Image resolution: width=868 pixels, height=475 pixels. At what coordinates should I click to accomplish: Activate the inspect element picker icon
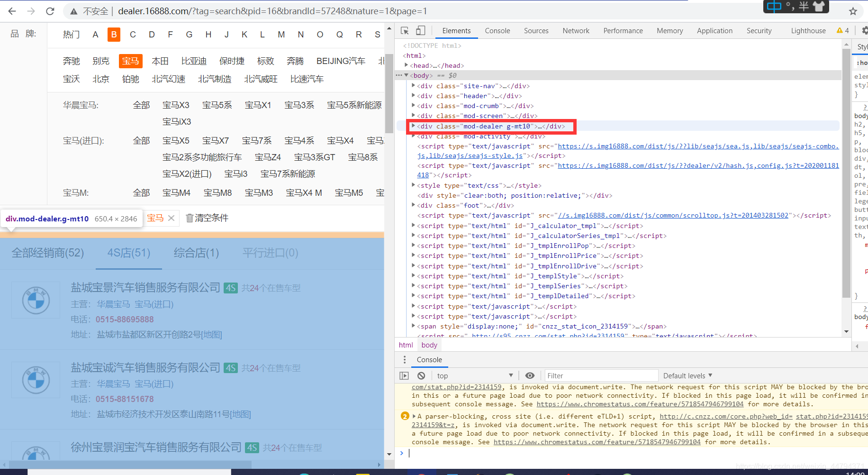pyautogui.click(x=405, y=30)
